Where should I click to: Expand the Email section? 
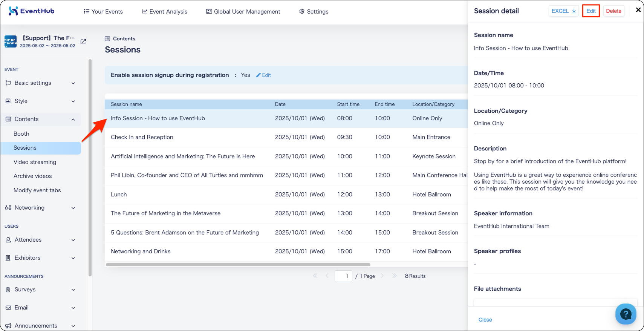41,308
